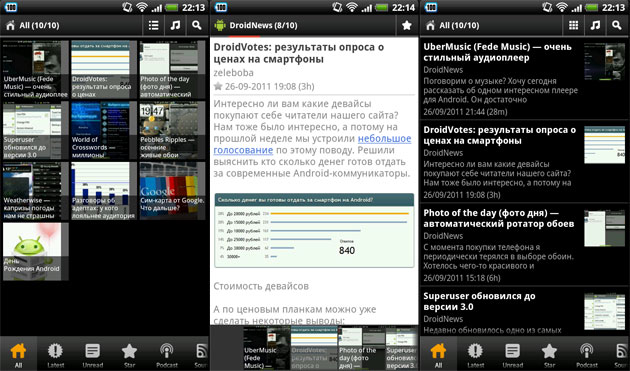Open World of Crosswords tile in grid
Viewport: 630px width, 371px height.
pyautogui.click(x=104, y=130)
